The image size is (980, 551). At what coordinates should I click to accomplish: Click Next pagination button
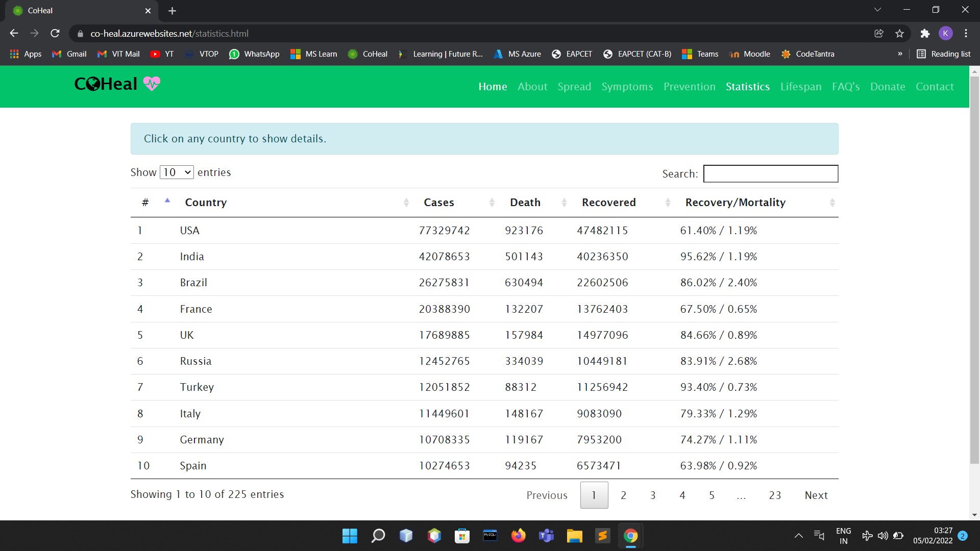[816, 495]
